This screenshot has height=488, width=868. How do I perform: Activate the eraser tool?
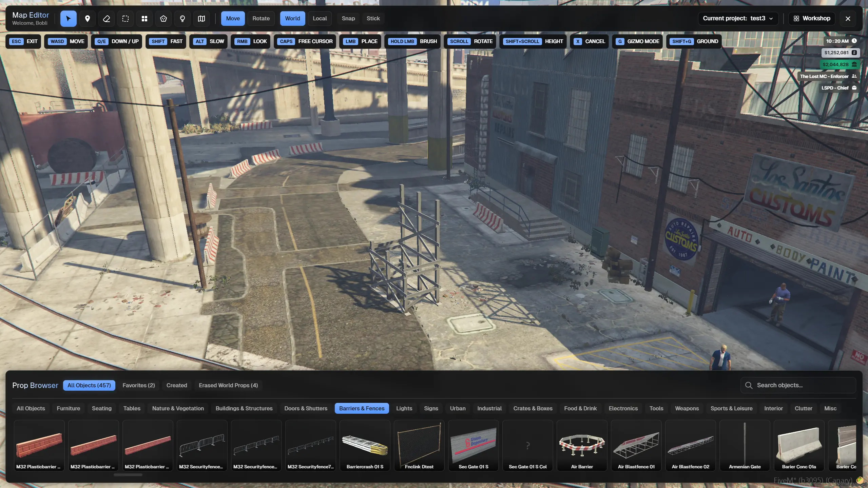pos(106,18)
